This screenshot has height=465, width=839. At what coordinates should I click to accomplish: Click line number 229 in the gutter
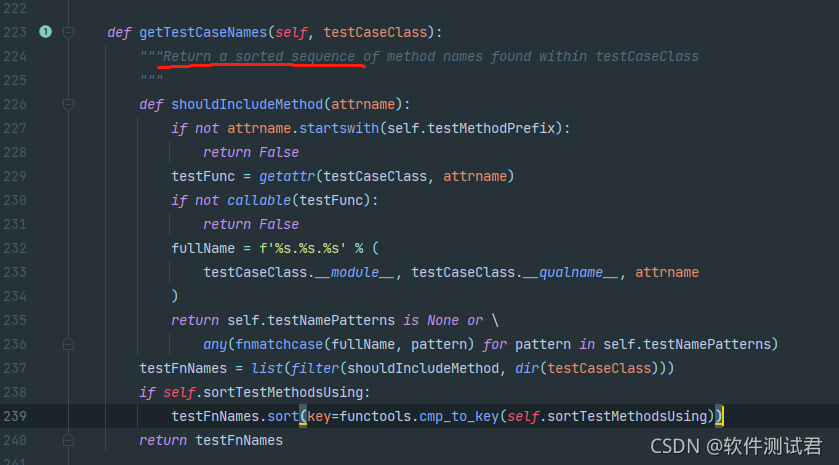click(x=14, y=176)
